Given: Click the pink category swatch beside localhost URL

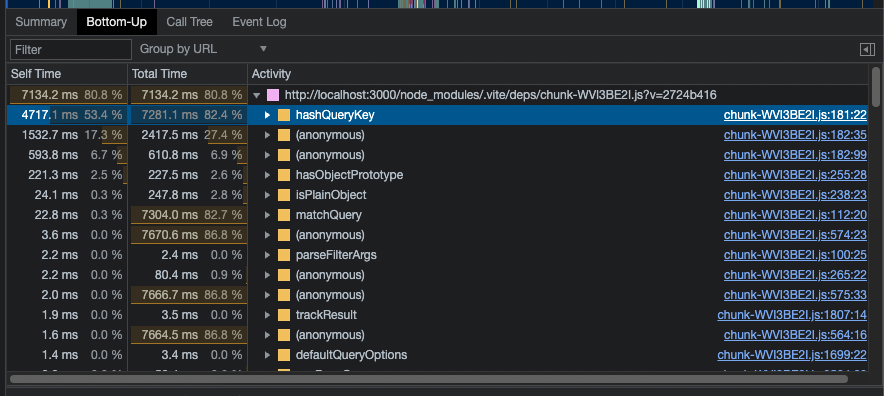Looking at the screenshot, I should tap(273, 95).
